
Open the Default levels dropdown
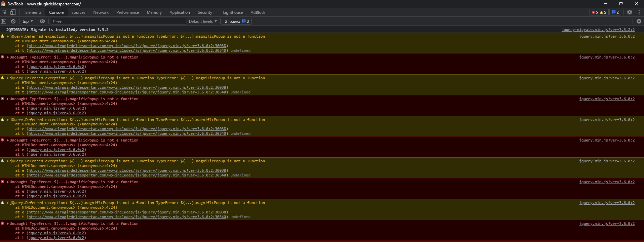[x=203, y=21]
